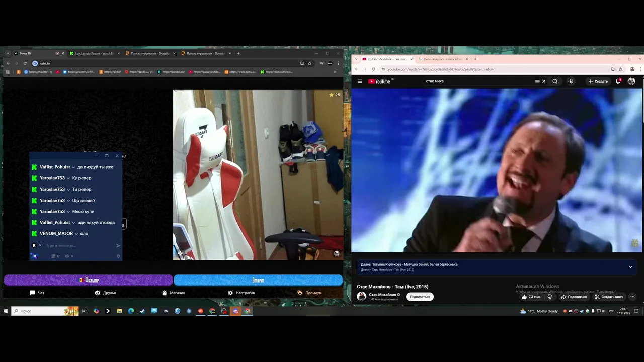644x362 pixels.
Task: Show more bookmarks with the overflow chevron
Action: tap(335, 72)
